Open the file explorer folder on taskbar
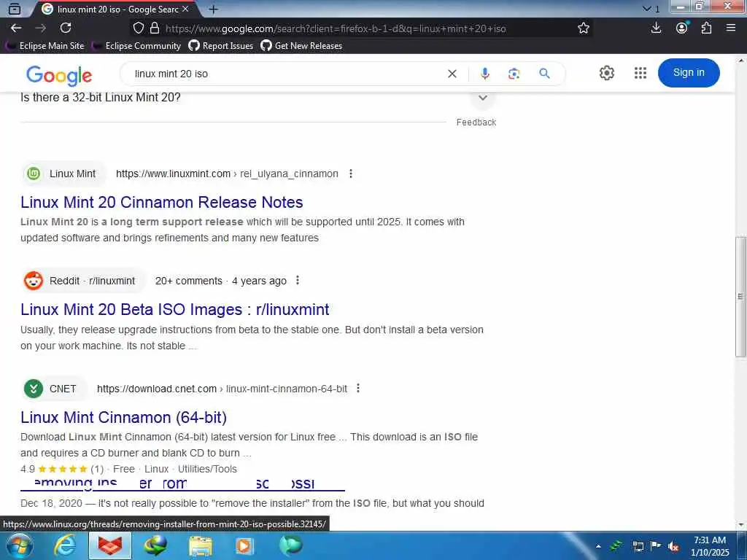747x560 pixels. (201, 546)
